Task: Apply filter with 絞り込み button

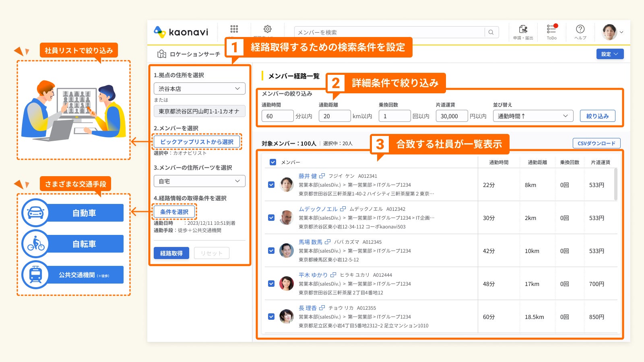Action: tap(598, 116)
